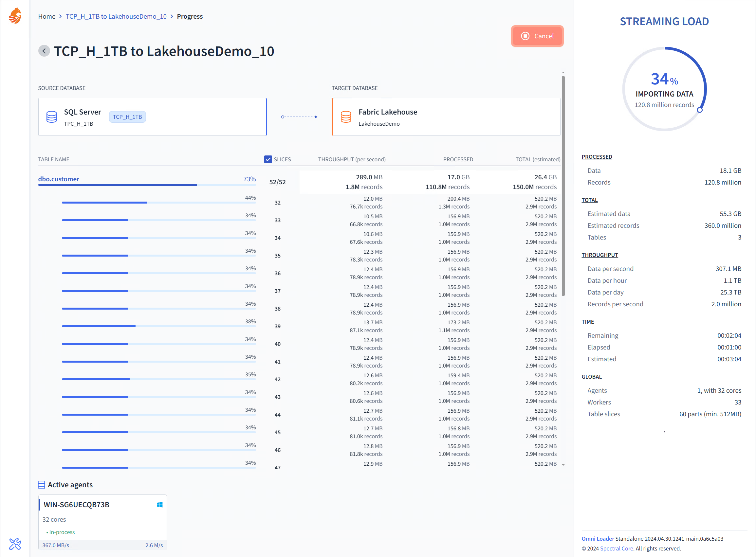Screen dimensions: 756x557
Task: Click the Windows logo on agent card
Action: (159, 504)
